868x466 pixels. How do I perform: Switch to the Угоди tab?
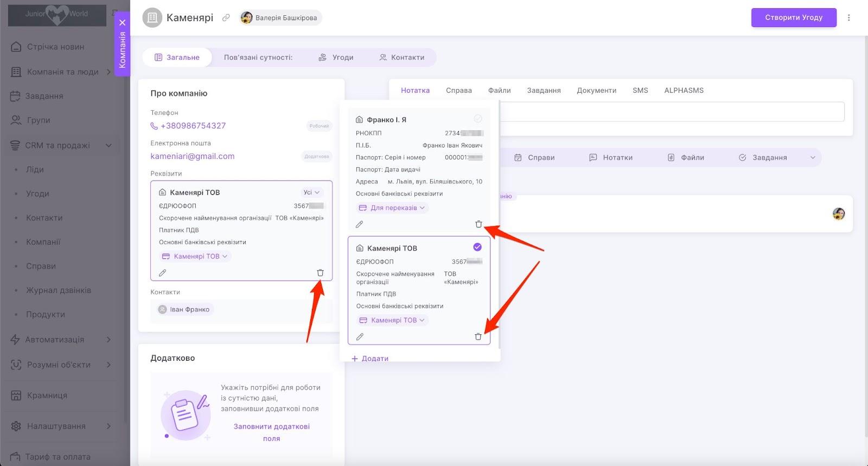336,58
